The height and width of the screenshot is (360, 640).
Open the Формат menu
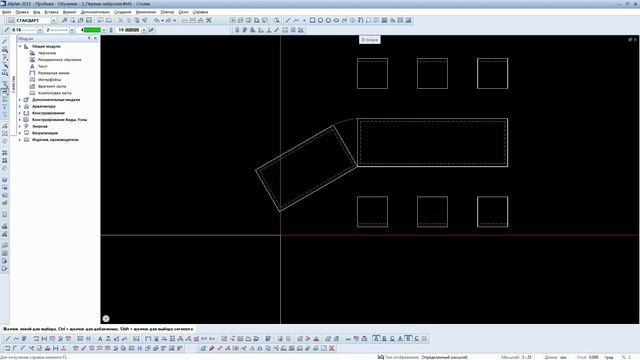(70, 12)
